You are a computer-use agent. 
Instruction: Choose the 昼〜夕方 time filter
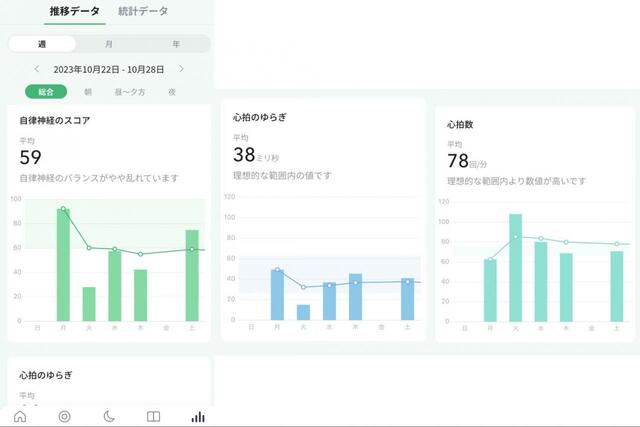(x=130, y=92)
